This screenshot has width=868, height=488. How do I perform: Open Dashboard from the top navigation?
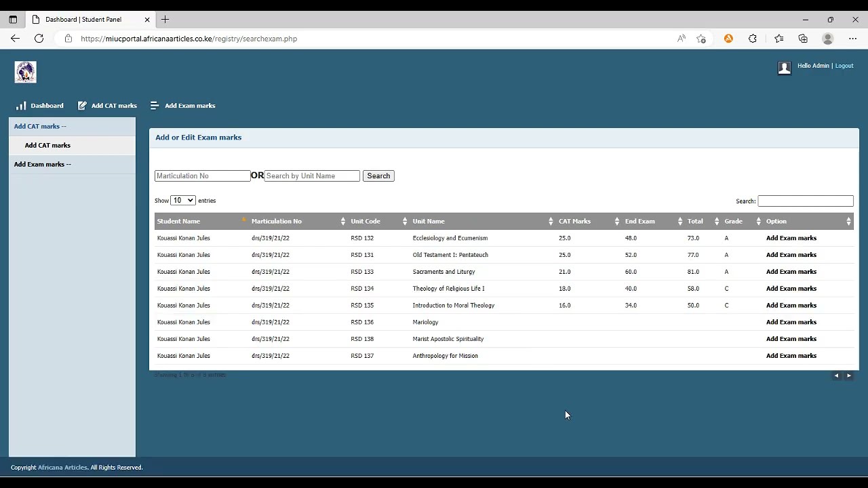click(47, 106)
